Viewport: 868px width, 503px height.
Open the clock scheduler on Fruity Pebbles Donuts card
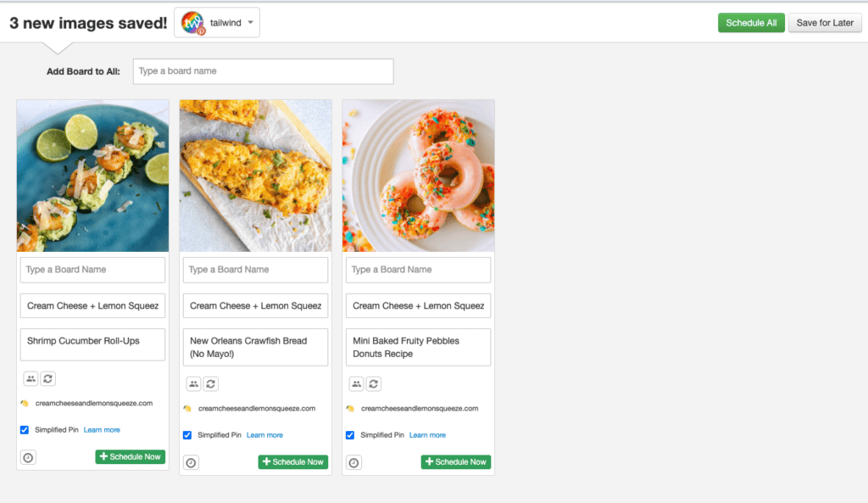(353, 462)
